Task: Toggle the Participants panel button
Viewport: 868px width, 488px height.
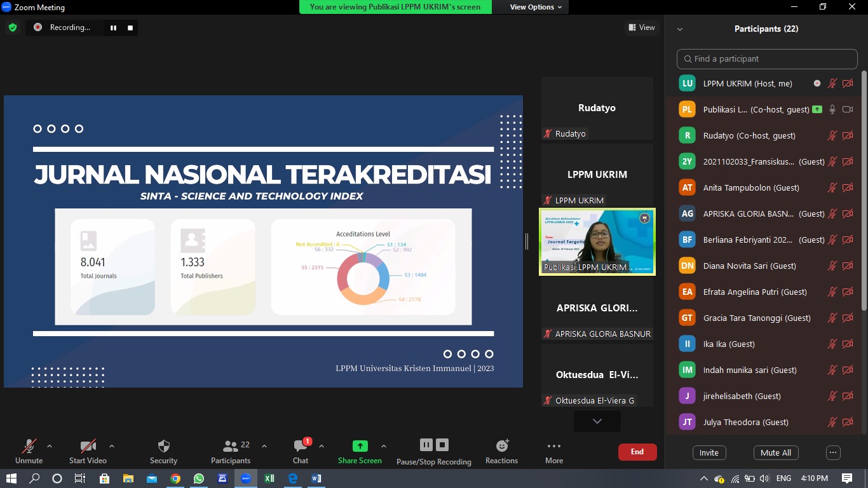Action: click(231, 451)
